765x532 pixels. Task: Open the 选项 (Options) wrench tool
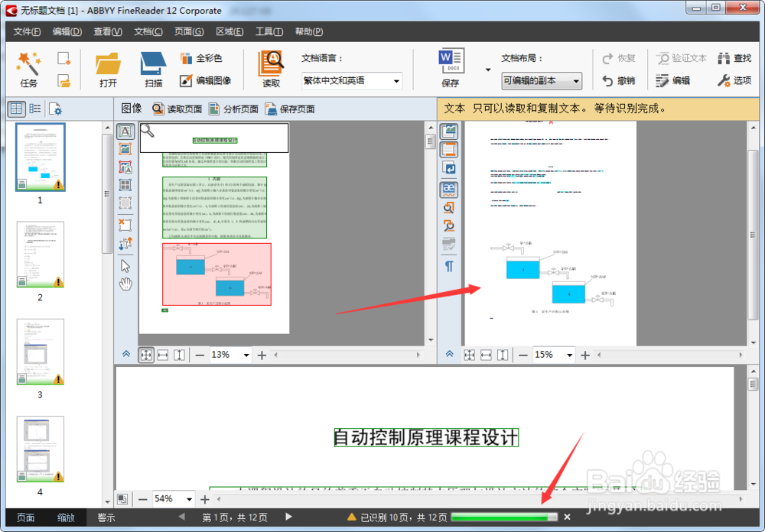pyautogui.click(x=734, y=80)
